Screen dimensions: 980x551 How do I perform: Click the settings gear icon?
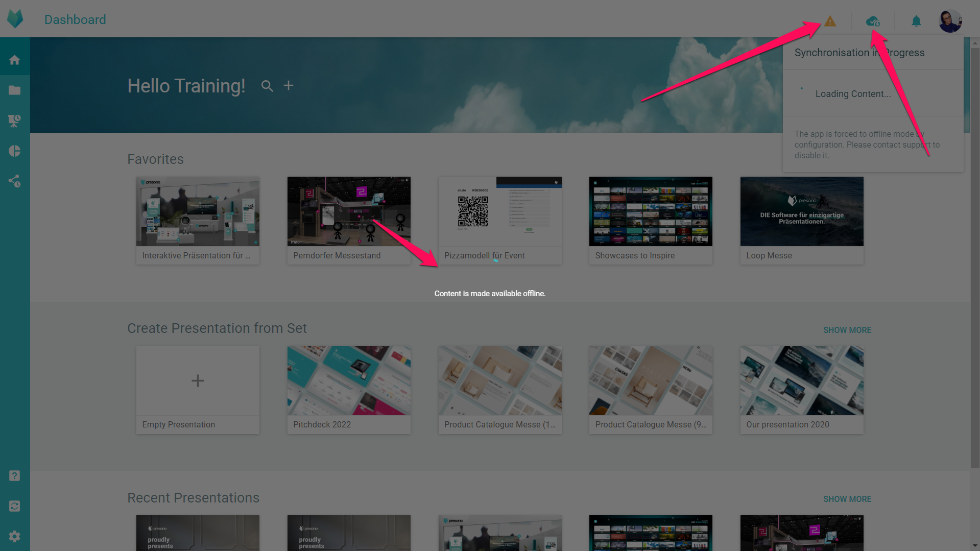[15, 536]
